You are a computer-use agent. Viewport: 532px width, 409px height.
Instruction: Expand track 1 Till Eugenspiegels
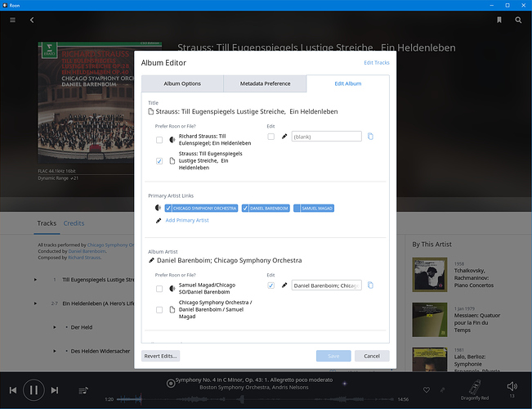pos(35,280)
